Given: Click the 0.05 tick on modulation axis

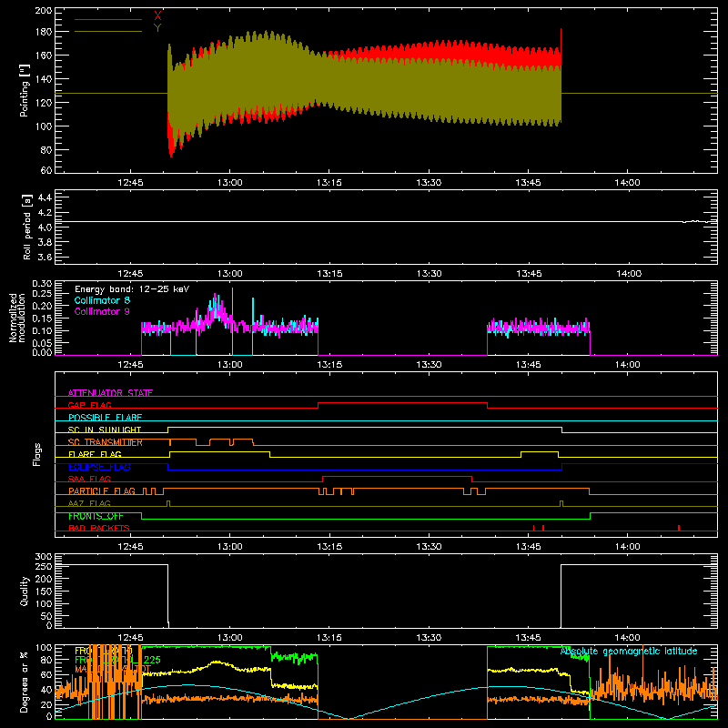Looking at the screenshot, I should tap(42, 343).
